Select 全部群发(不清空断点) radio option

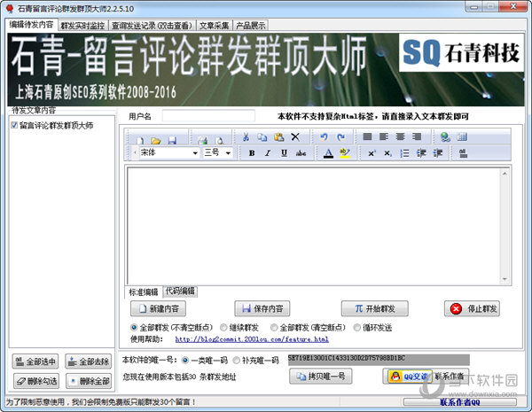coord(134,328)
